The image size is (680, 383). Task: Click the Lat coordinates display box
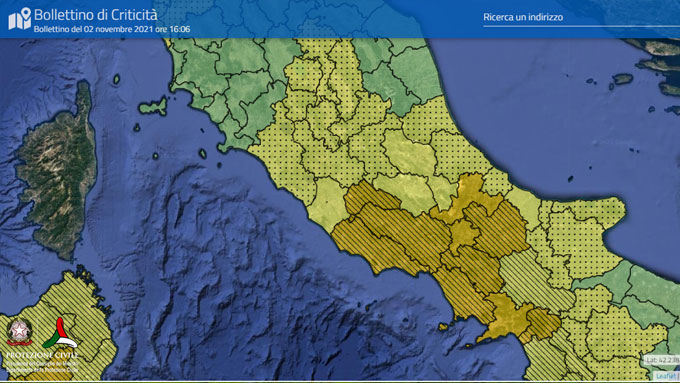click(x=661, y=360)
